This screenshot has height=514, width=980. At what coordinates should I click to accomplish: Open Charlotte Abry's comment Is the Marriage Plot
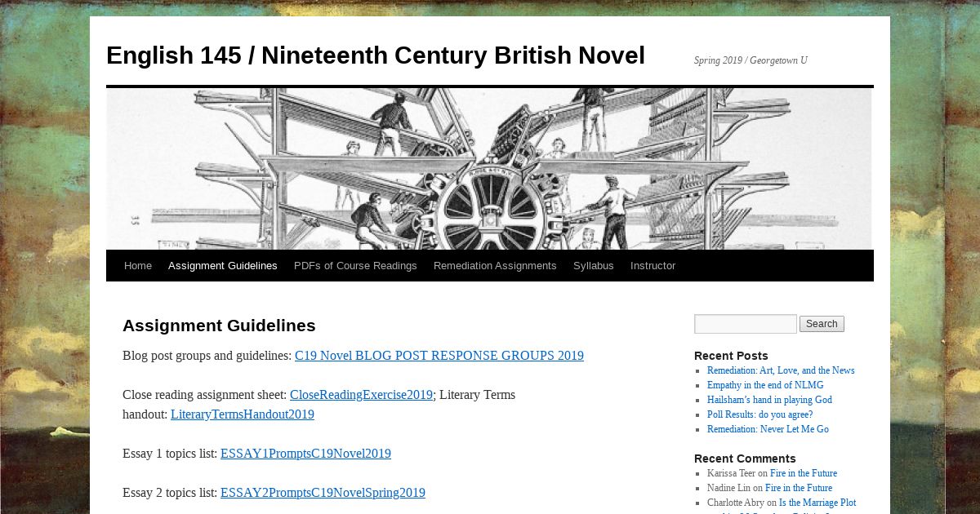tap(817, 503)
